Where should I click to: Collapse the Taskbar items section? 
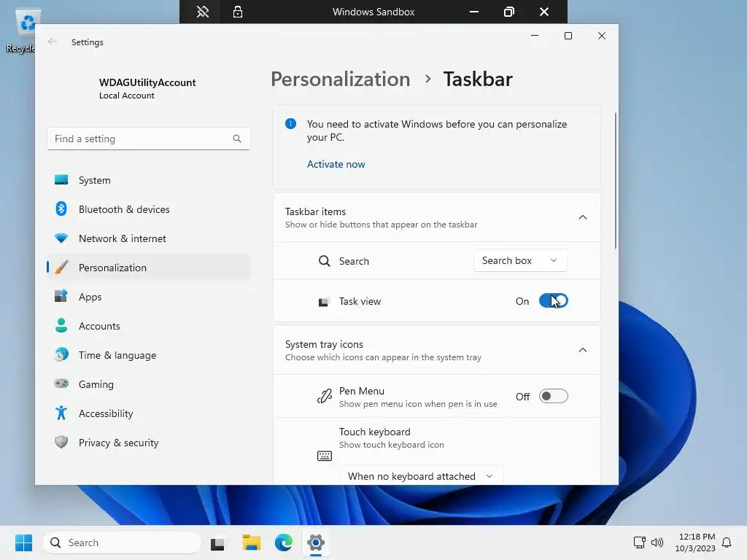[x=582, y=217]
